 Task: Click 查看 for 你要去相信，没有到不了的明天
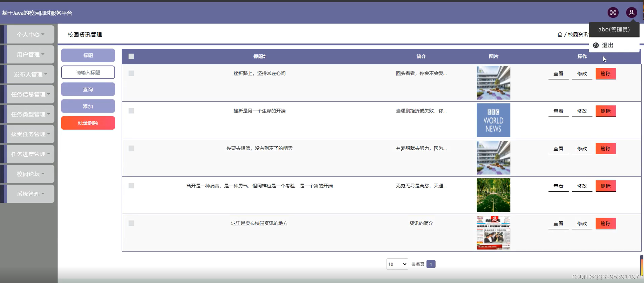558,148
